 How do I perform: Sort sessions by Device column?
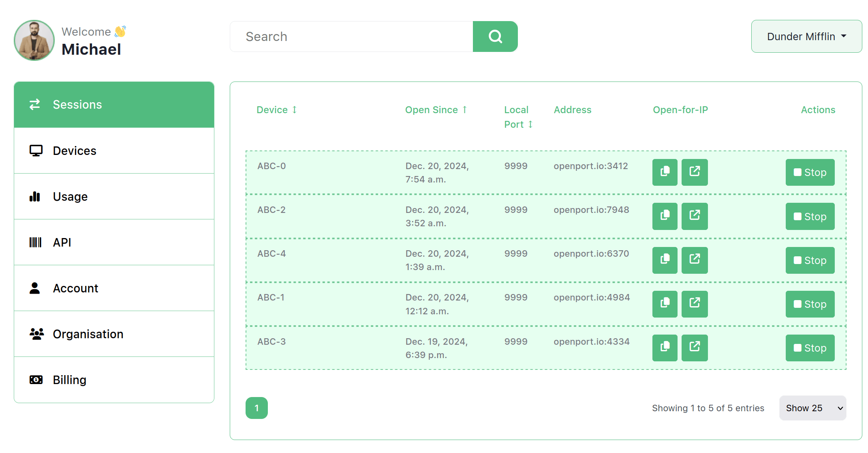[277, 109]
